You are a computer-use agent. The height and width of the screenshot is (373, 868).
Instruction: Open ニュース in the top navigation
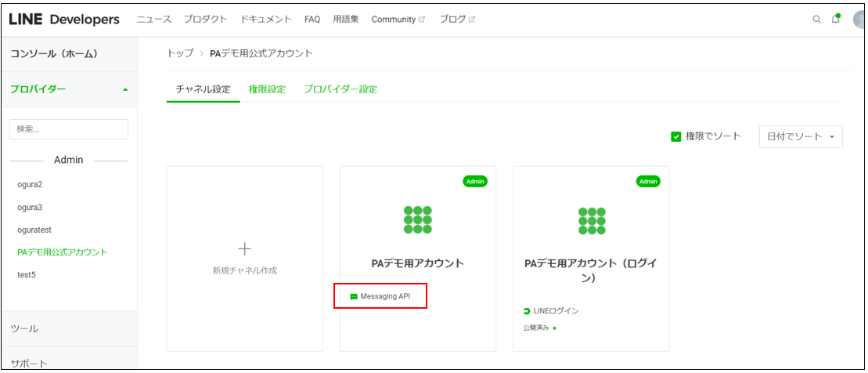[x=154, y=20]
